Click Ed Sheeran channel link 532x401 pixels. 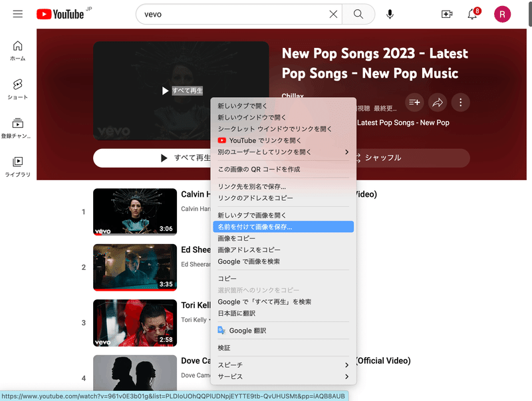(196, 264)
